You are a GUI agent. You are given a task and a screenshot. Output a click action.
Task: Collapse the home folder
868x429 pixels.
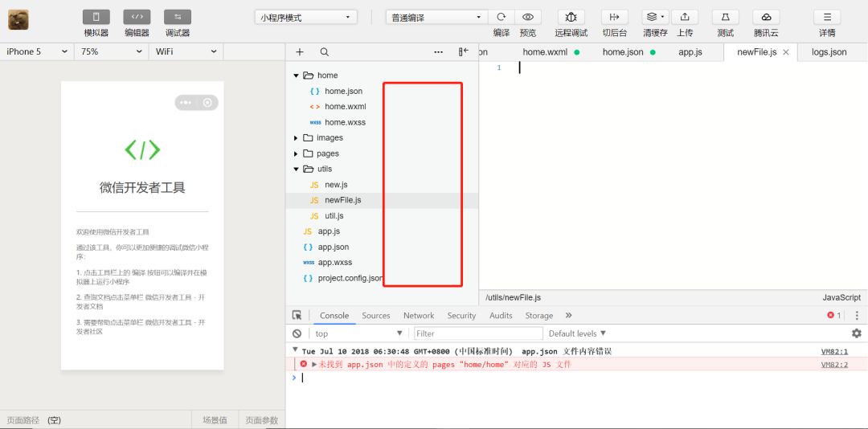coord(296,76)
